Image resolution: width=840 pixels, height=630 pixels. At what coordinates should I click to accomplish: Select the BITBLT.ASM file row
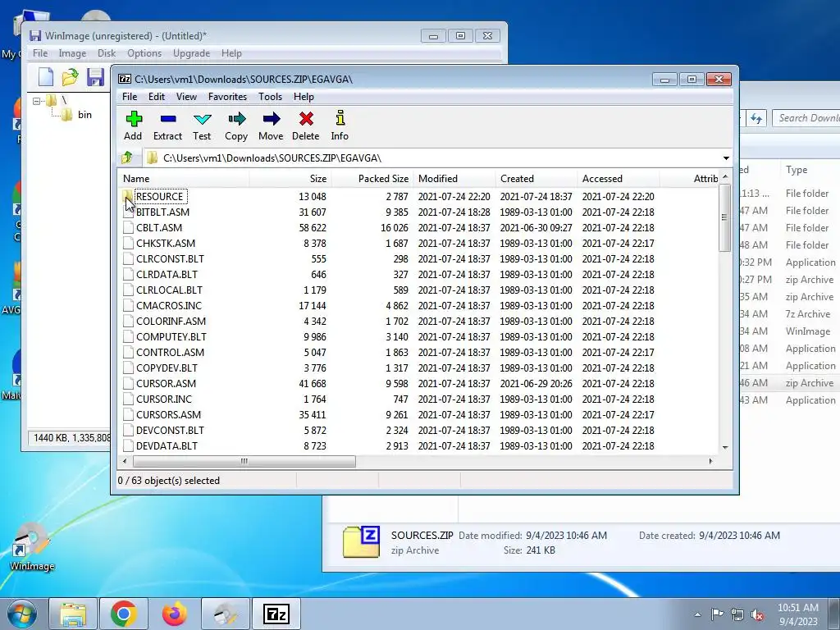[418, 212]
